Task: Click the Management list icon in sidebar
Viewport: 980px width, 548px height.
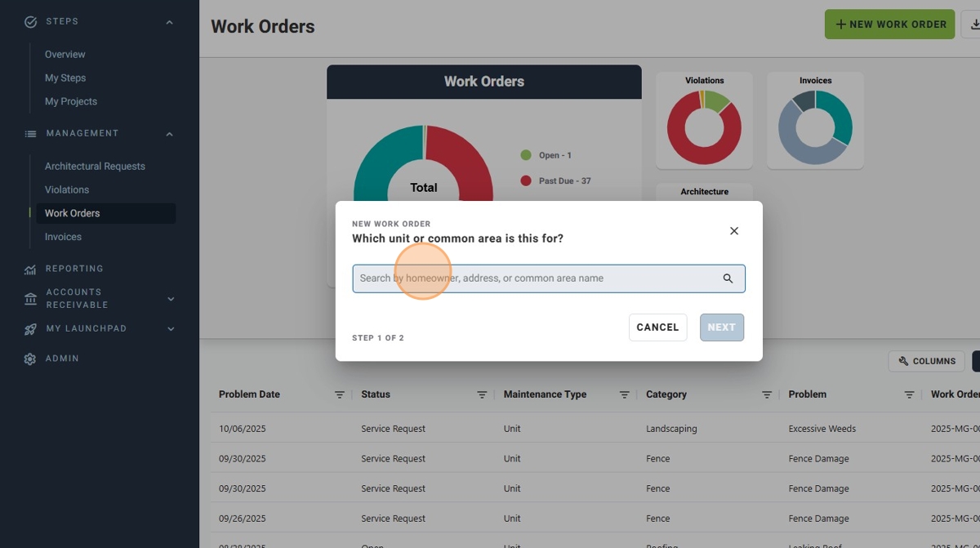Action: pyautogui.click(x=31, y=134)
